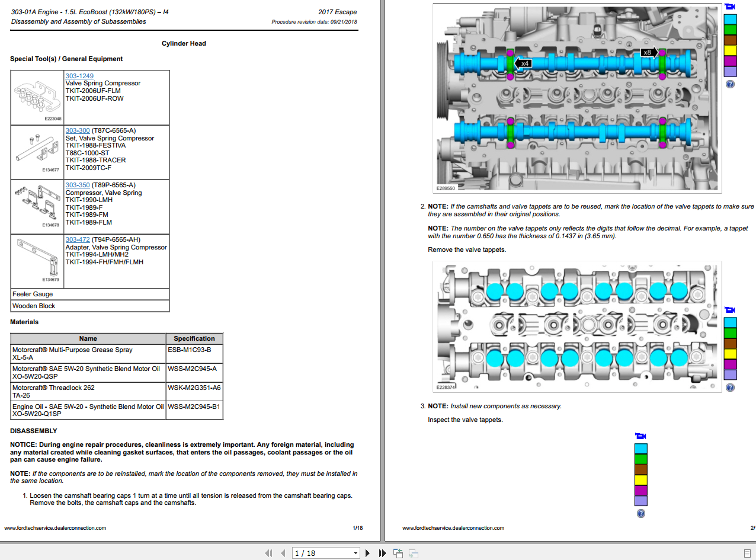Jump to the first page with the double-arrow icon
Viewport: 756px width, 560px height.
pos(268,552)
